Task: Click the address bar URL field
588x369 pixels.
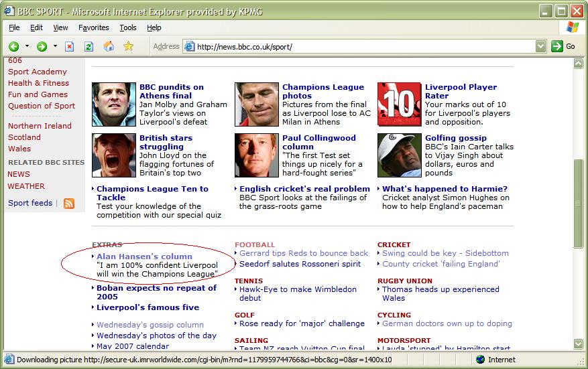Action: [362, 47]
